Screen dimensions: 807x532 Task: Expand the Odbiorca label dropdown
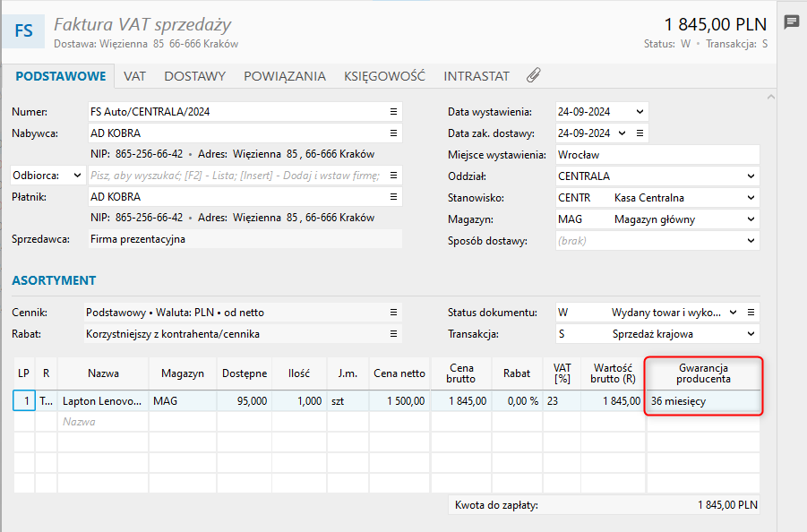tap(77, 176)
